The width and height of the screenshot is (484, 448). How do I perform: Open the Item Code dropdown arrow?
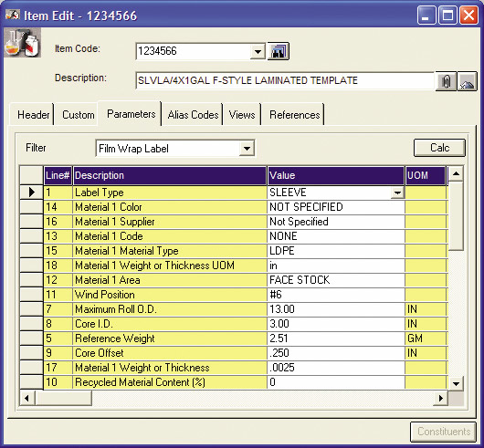(x=258, y=51)
